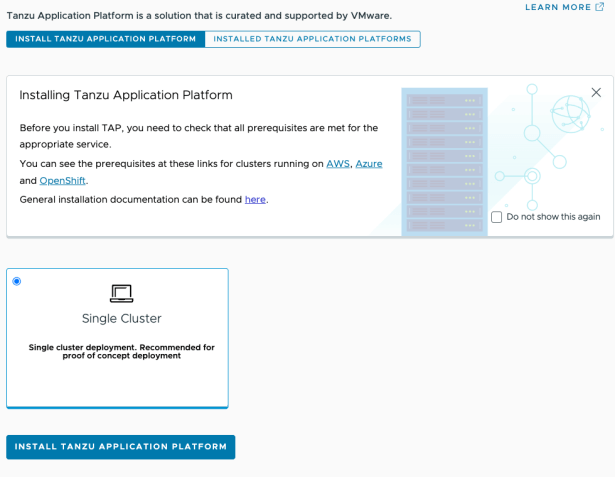
Task: Click the server rack illustration in banner
Action: tap(444, 162)
